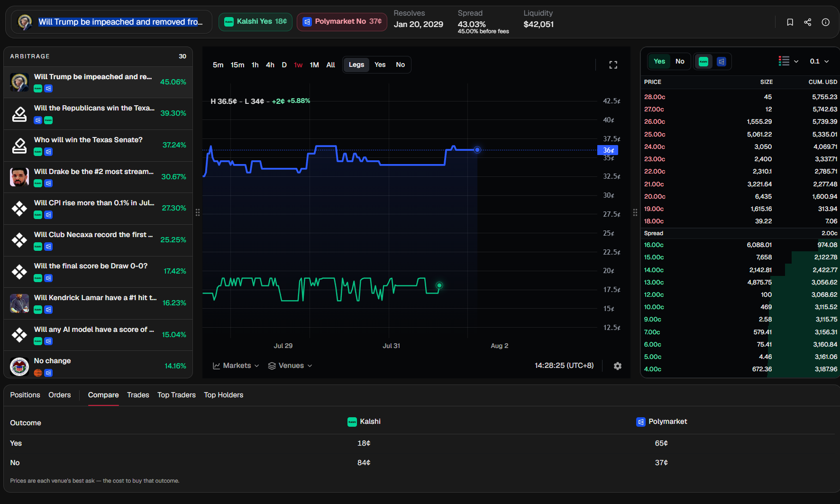
Task: Click the No change market seal icon
Action: coord(19,367)
